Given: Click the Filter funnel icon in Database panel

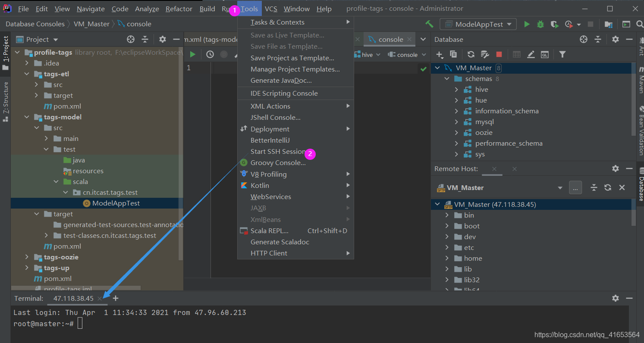Looking at the screenshot, I should coord(562,54).
